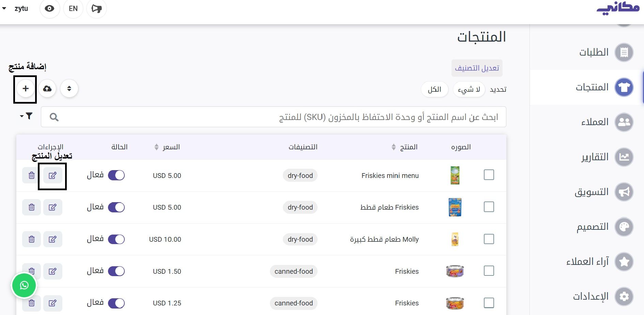Open WhatsApp chat floating button
Image resolution: width=644 pixels, height=315 pixels.
click(24, 285)
